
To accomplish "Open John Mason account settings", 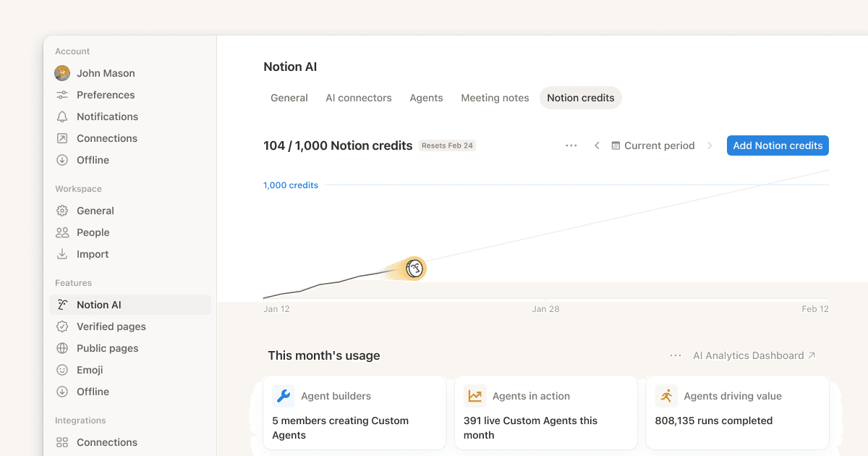I will point(130,73).
